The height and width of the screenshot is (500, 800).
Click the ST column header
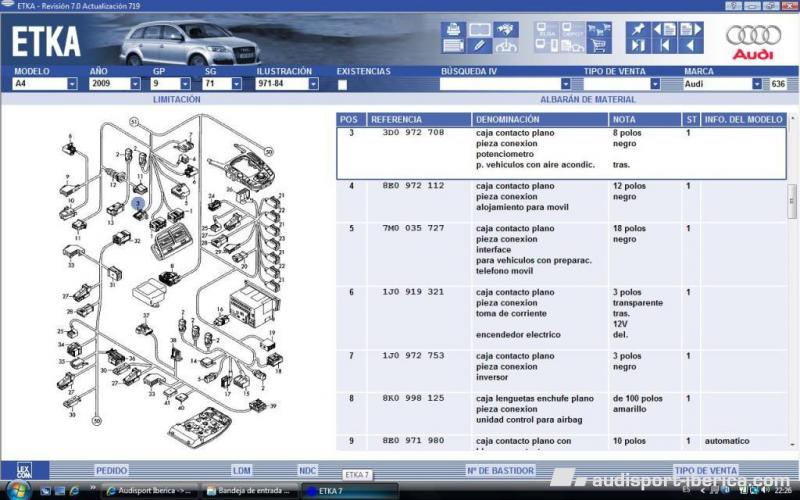click(691, 119)
